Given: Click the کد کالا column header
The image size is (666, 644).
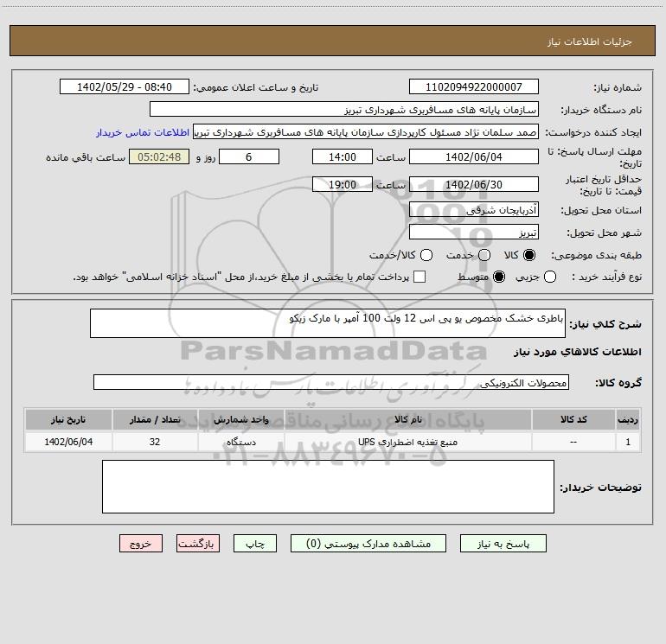Looking at the screenshot, I should point(573,419).
